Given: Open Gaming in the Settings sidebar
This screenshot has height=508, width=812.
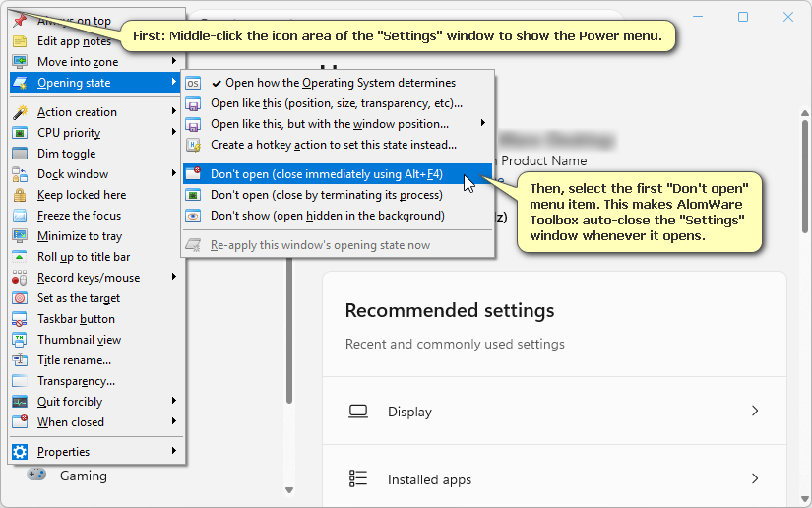Looking at the screenshot, I should [x=83, y=476].
